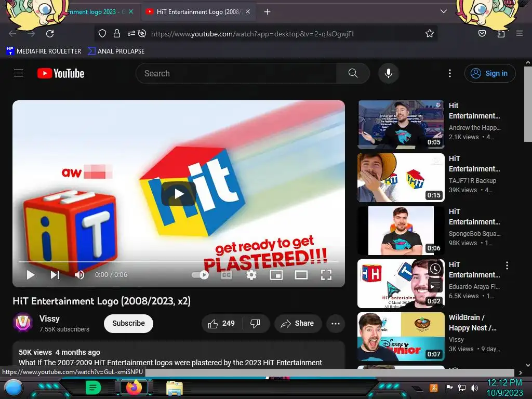Image resolution: width=532 pixels, height=399 pixels.
Task: Open a new browser tab
Action: tap(268, 12)
